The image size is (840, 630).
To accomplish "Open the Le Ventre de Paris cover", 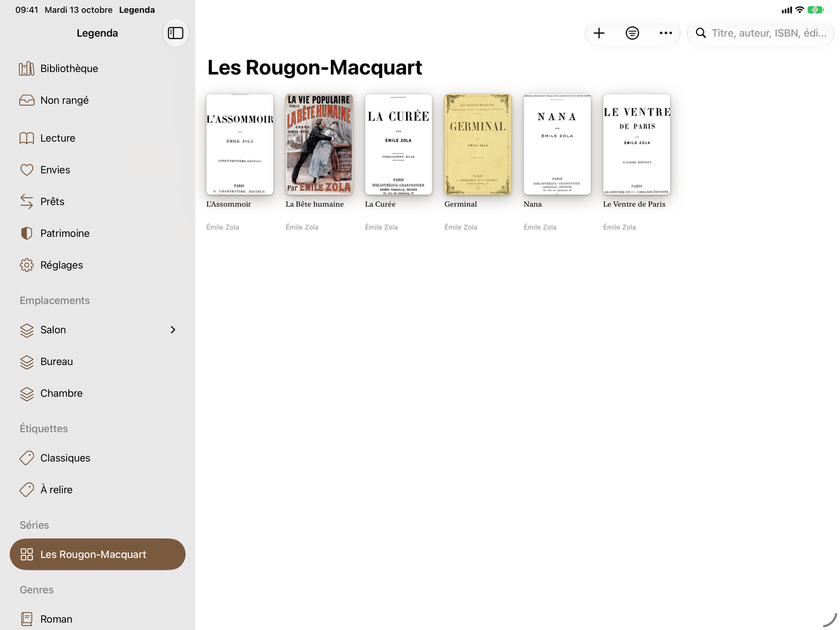I will click(637, 145).
